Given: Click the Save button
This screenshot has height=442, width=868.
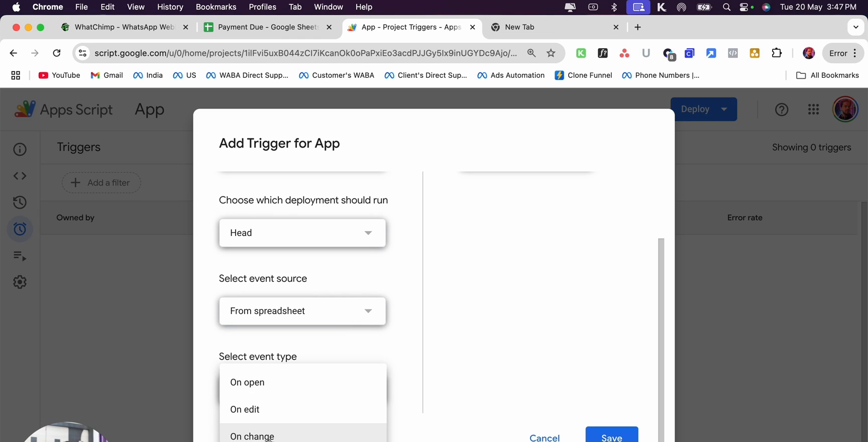Looking at the screenshot, I should tap(612, 435).
